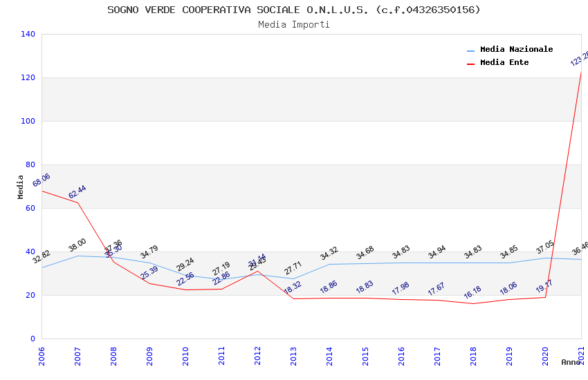588x380 pixels.
Task: Select the 34.94 data label
Action: point(437,252)
